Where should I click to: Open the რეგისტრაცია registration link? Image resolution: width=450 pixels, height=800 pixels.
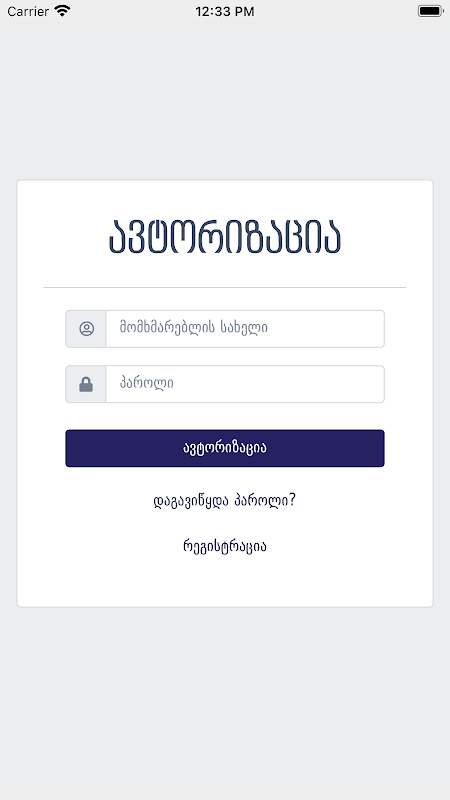tap(224, 546)
